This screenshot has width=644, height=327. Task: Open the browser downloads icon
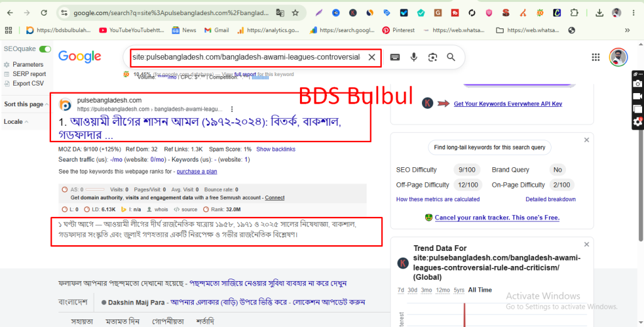pos(599,13)
